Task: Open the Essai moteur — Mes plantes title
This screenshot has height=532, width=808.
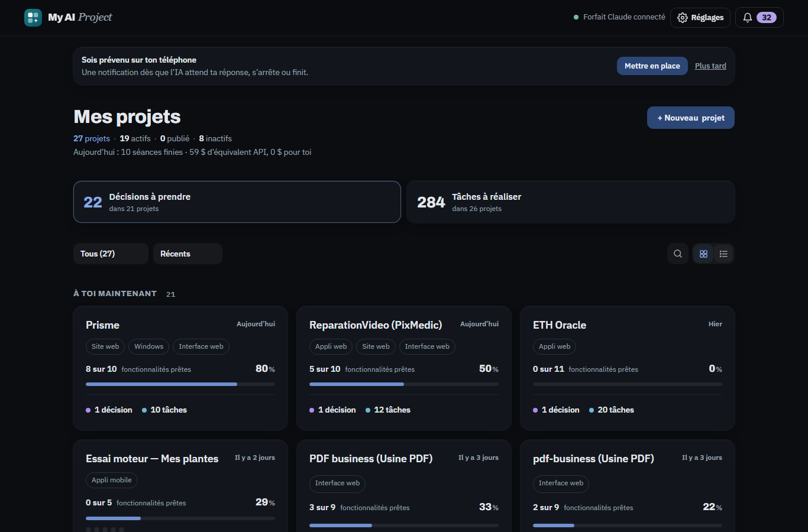Action: coord(152,459)
